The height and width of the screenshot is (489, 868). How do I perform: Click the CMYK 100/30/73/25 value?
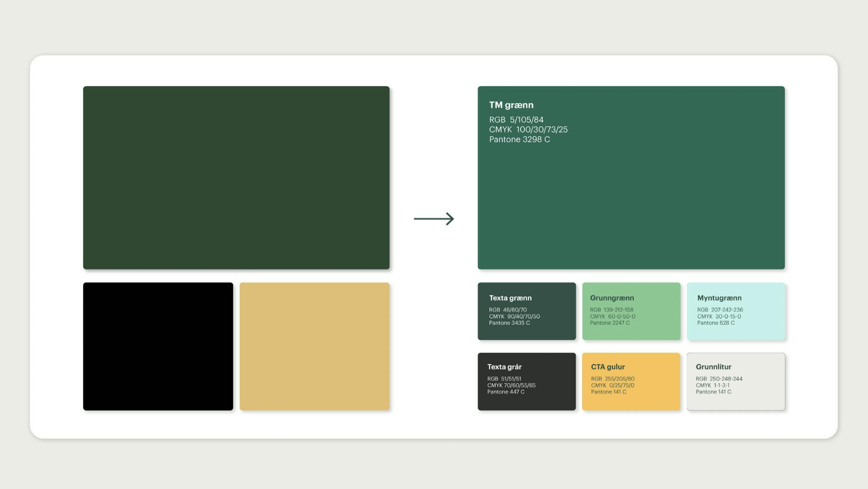click(528, 129)
